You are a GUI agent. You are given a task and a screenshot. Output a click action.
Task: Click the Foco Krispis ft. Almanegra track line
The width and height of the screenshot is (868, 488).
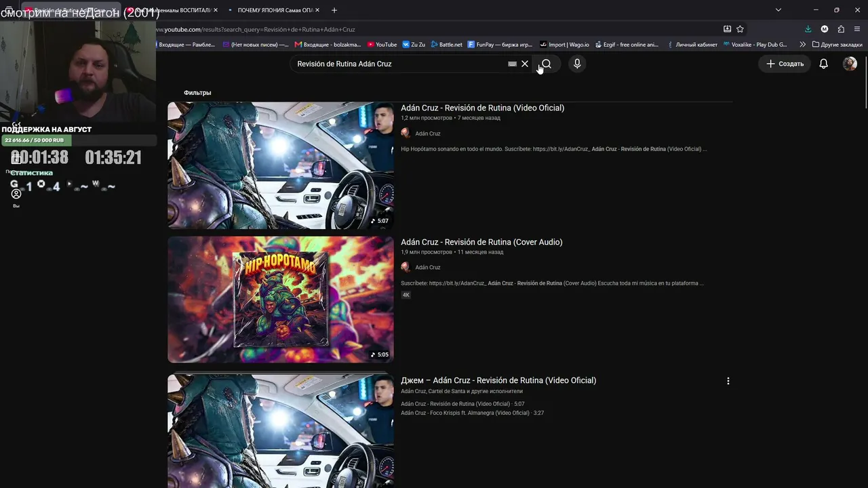[x=472, y=413]
